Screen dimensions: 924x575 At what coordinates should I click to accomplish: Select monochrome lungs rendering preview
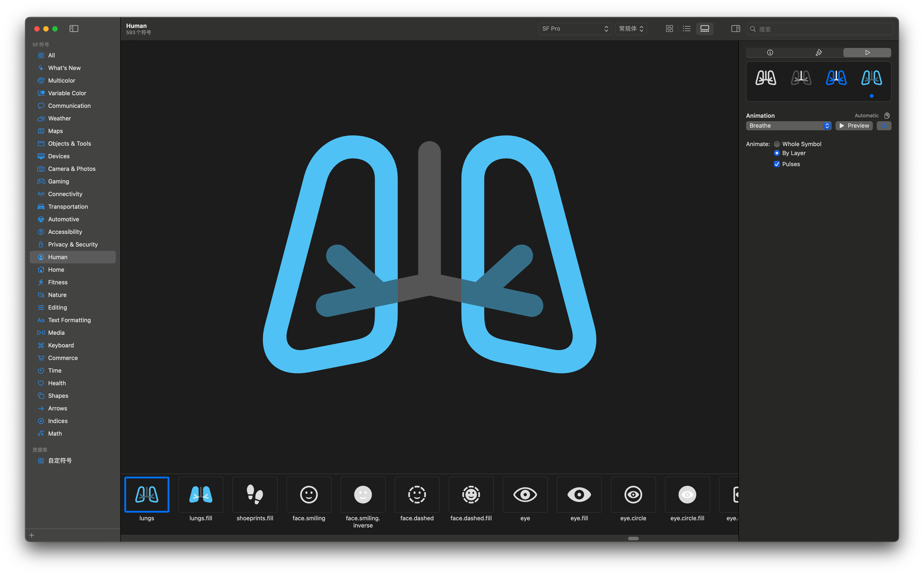click(765, 78)
